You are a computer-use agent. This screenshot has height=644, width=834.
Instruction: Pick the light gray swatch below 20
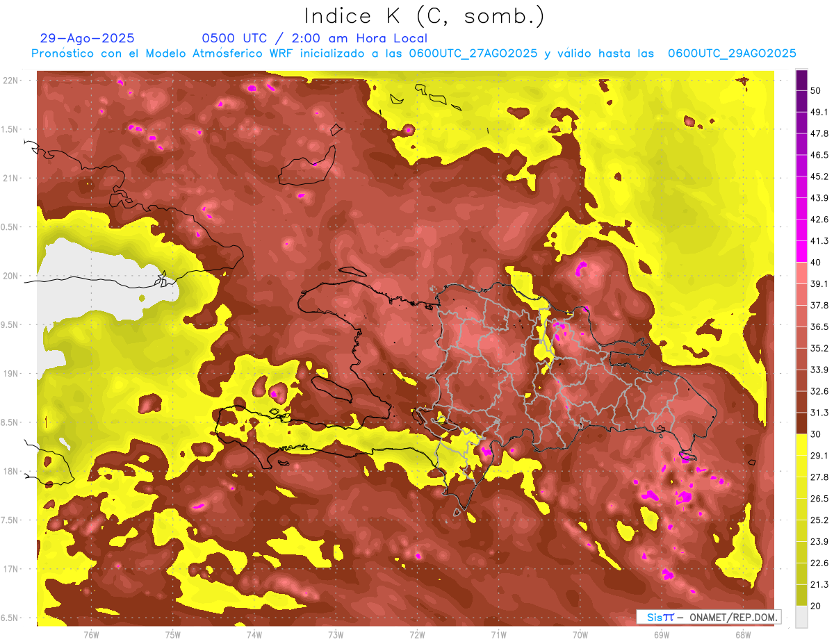coord(801,616)
